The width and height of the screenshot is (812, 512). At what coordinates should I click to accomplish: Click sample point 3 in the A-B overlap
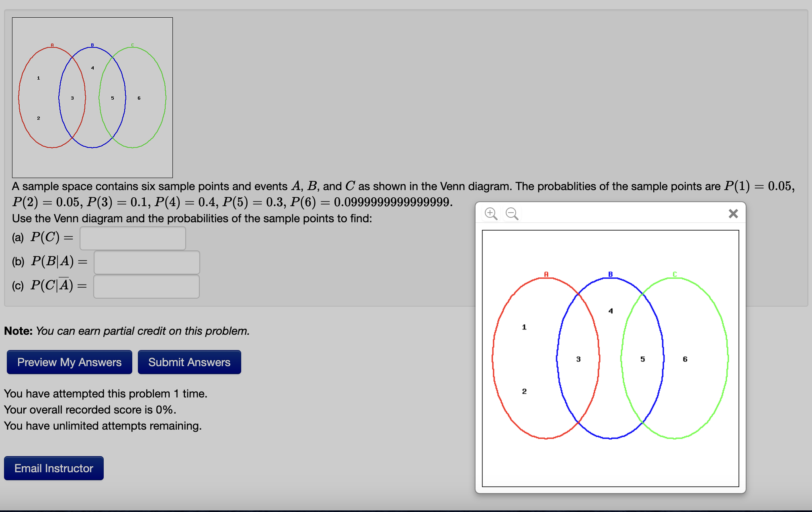(x=578, y=359)
